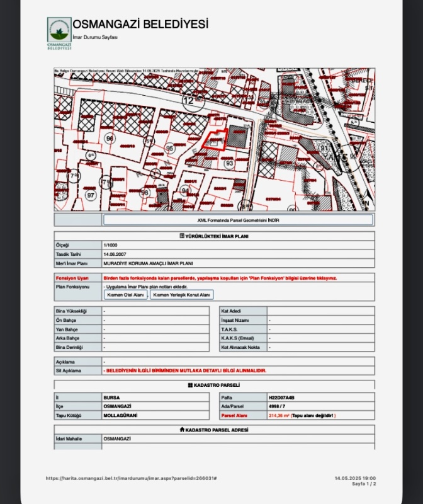Click the house icon beside KADASTRO PARSEL ADRESİ
Screen dimensions: 423x504
coord(182,430)
